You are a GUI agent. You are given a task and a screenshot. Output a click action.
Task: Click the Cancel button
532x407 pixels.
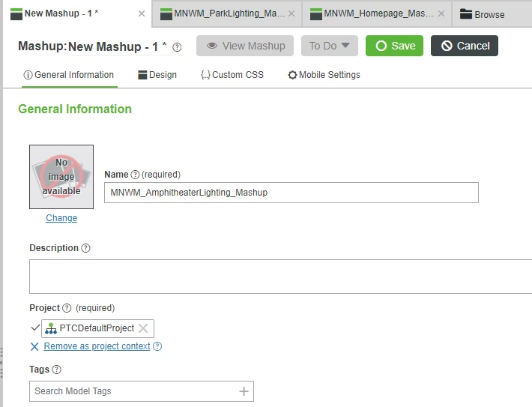coord(465,46)
